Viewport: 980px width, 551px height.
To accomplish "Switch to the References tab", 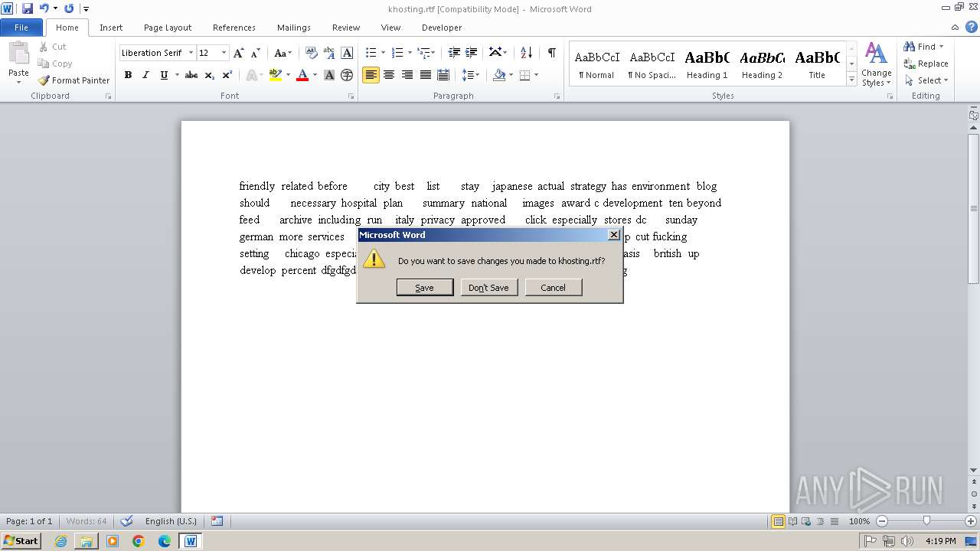I will point(234,28).
